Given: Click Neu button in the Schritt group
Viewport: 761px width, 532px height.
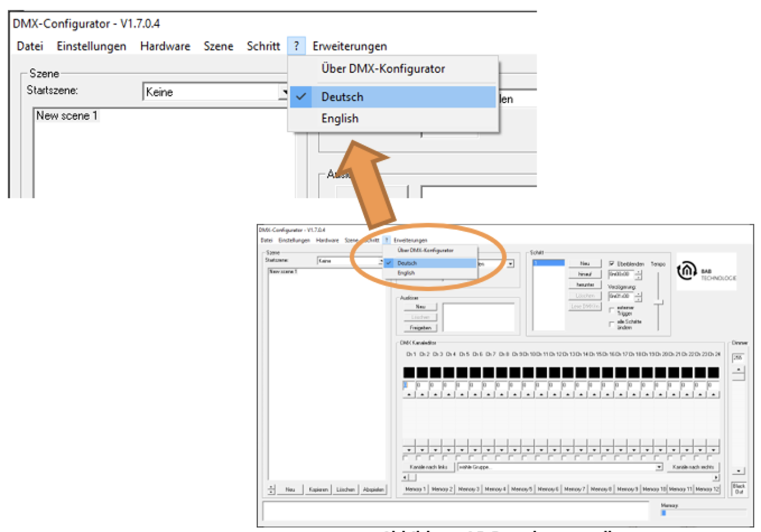Looking at the screenshot, I should [x=585, y=263].
